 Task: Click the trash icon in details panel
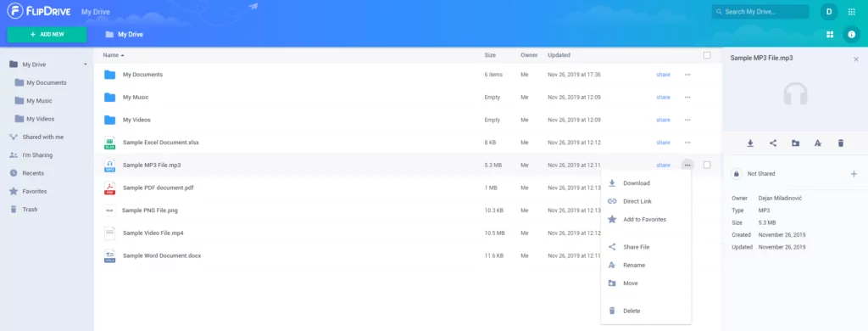[x=840, y=143]
